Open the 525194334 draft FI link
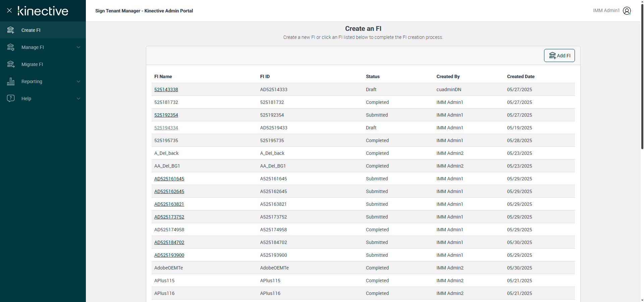The image size is (644, 302). (x=166, y=128)
